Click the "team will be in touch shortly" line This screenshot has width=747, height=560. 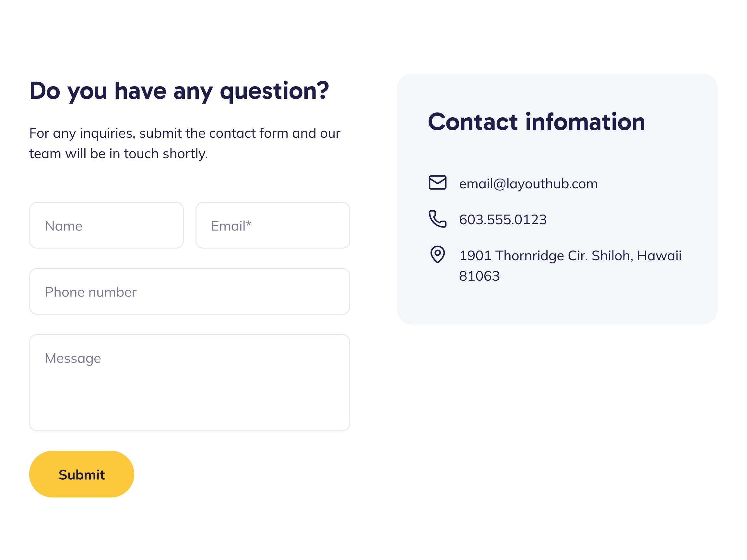pyautogui.click(x=119, y=154)
